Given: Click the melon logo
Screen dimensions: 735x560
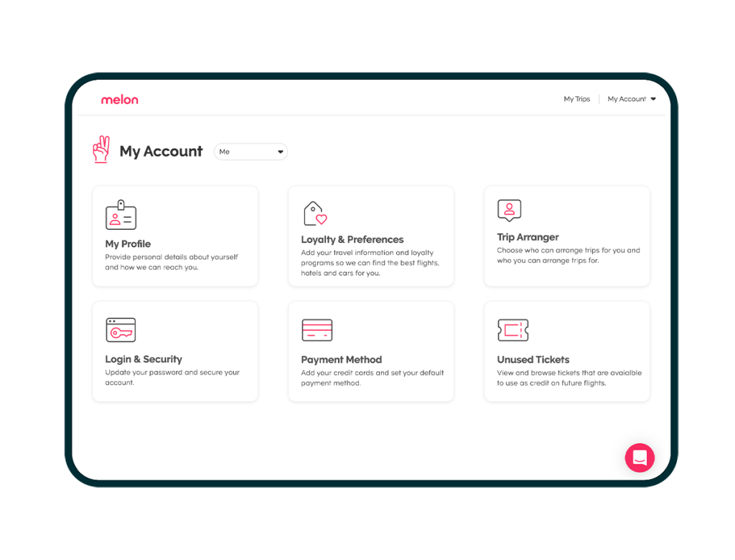Looking at the screenshot, I should [120, 99].
